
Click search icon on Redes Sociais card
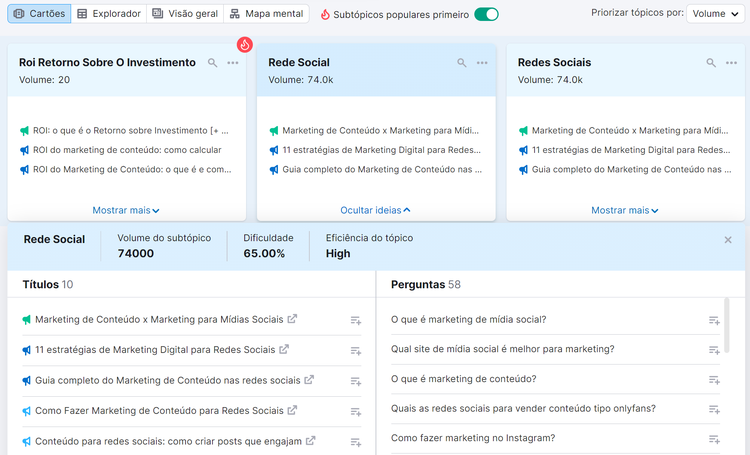[711, 63]
